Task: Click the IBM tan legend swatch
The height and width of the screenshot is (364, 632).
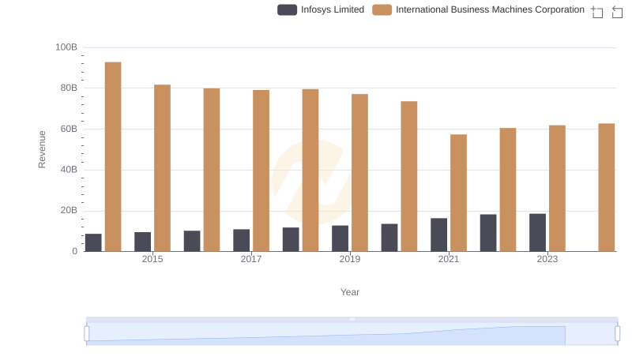Action: (x=382, y=9)
